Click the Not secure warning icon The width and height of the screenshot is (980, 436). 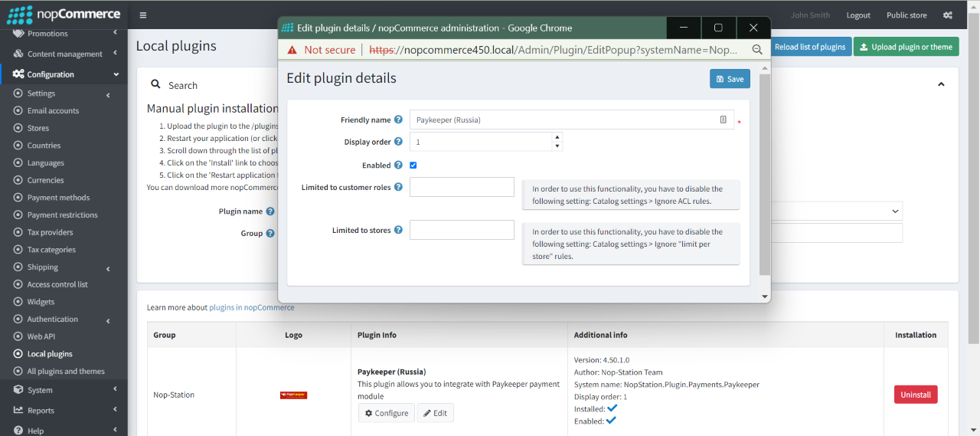pyautogui.click(x=292, y=50)
